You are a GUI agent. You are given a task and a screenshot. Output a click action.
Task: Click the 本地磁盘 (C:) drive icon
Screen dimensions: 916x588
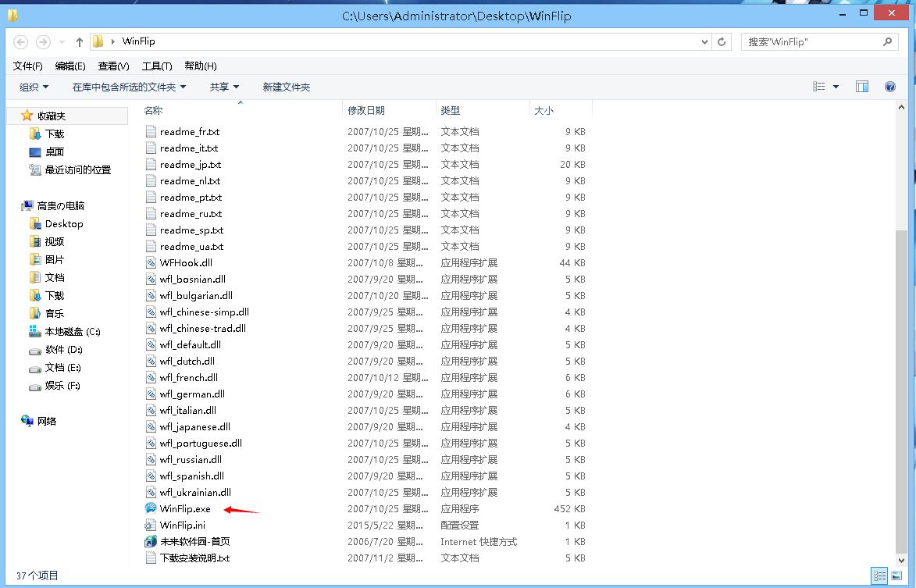(35, 332)
